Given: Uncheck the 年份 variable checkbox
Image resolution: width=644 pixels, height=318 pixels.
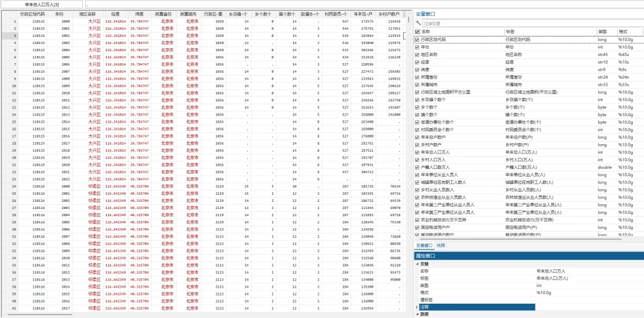Looking at the screenshot, I should (417, 47).
